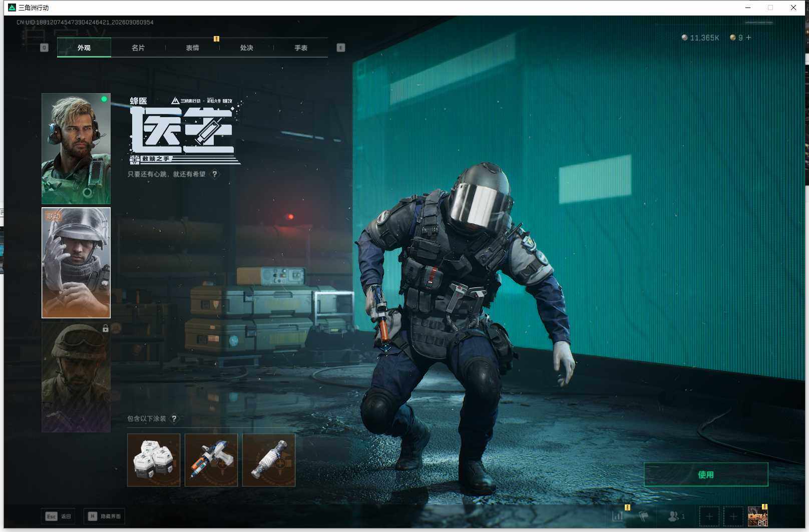The image size is (809, 532).
Task: Click the H 隐藏界面 hide-UI button
Action: point(104,516)
